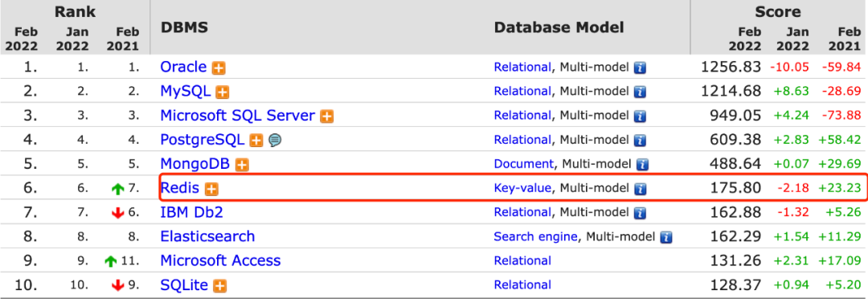This screenshot has height=299, width=868.
Task: Click the Database Model column header
Action: (559, 27)
